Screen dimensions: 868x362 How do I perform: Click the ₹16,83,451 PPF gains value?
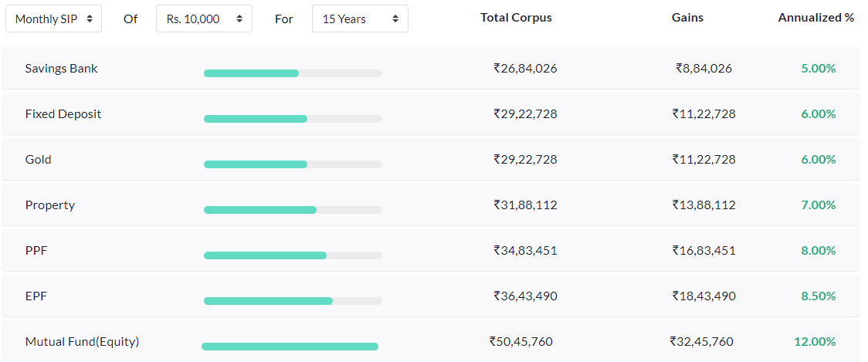click(x=704, y=251)
